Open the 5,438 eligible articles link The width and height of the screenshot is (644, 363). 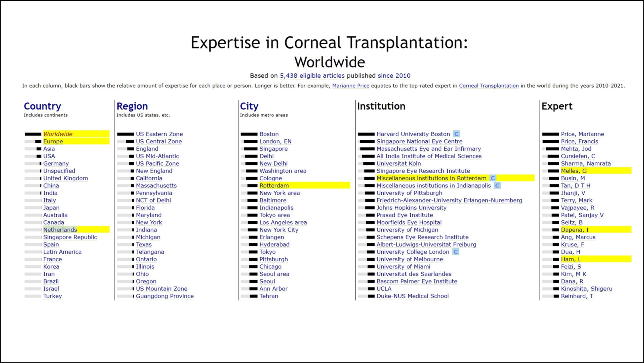tap(312, 76)
